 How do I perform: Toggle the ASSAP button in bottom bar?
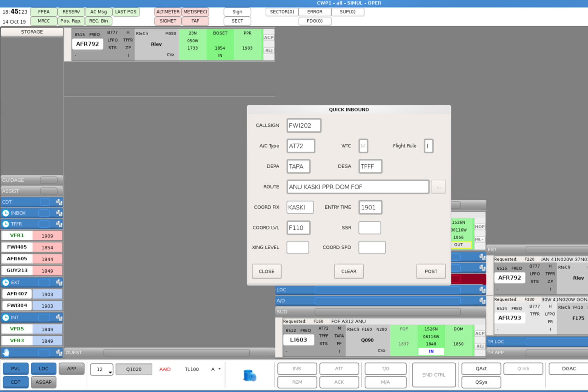point(43,382)
